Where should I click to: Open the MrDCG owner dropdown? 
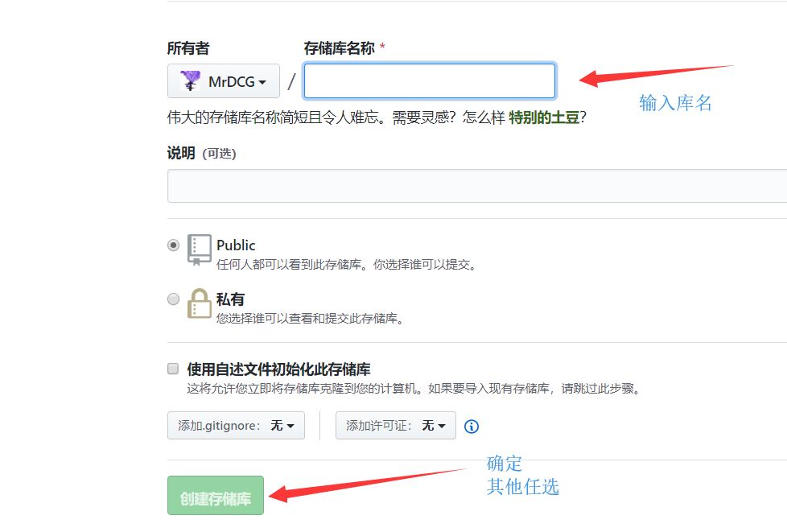point(223,80)
